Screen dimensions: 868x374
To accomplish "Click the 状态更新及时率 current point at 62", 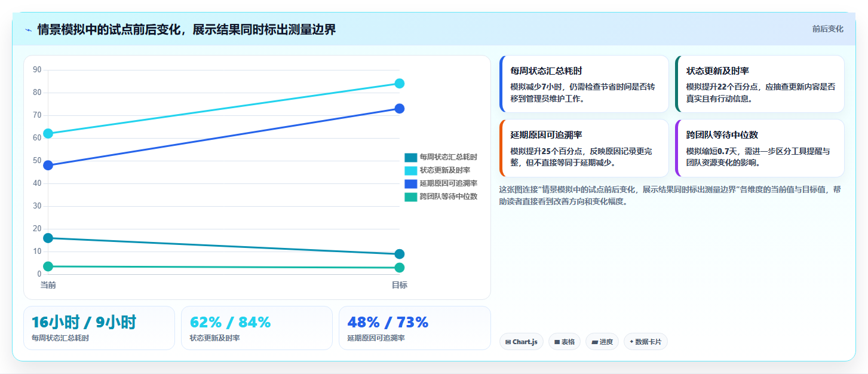I will click(x=48, y=133).
